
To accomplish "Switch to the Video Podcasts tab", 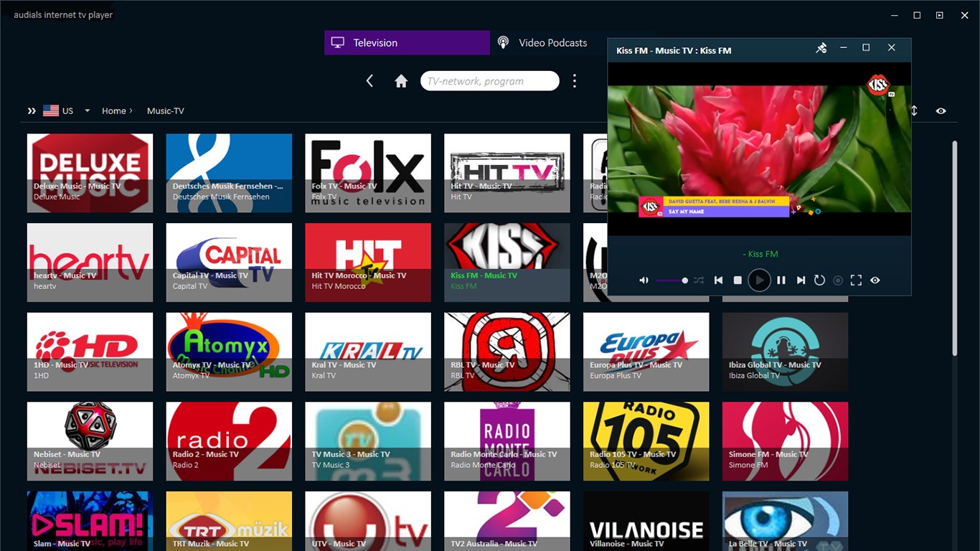I will pyautogui.click(x=548, y=43).
